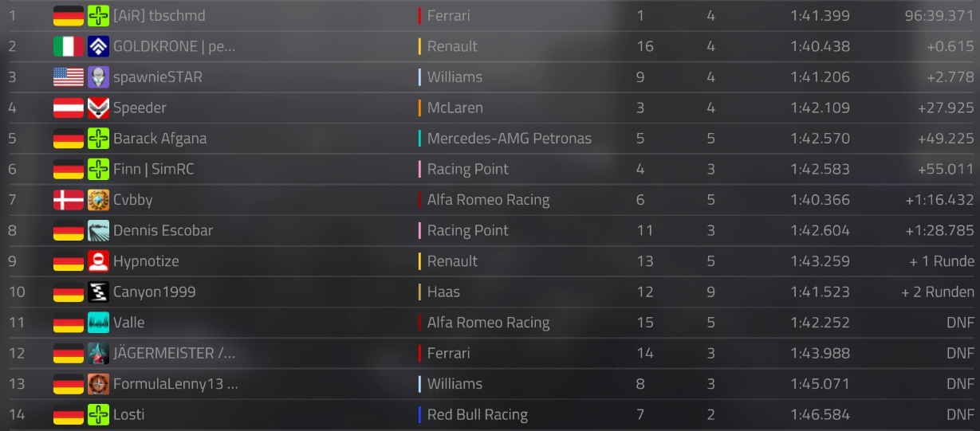Click the teal Mercedes-AMG Petronas color bar
The image size is (980, 431).
point(419,139)
